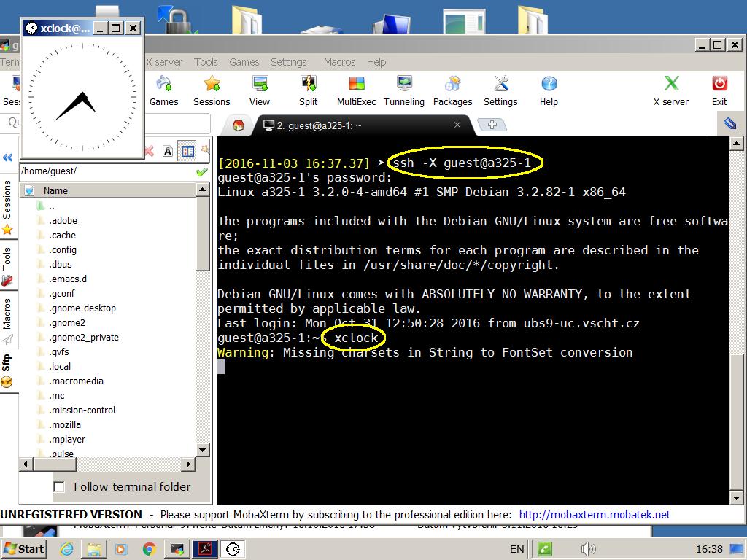The image size is (747, 560).
Task: Select the .gnome-desktop folder
Action: pyautogui.click(x=82, y=308)
